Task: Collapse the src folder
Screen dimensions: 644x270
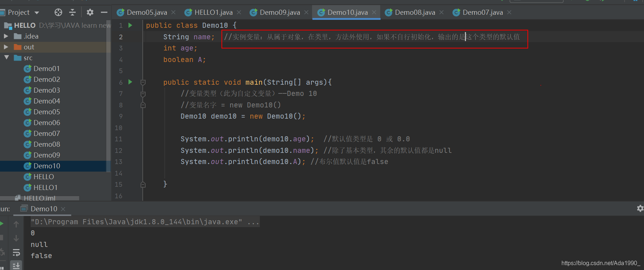Action: click(6, 58)
